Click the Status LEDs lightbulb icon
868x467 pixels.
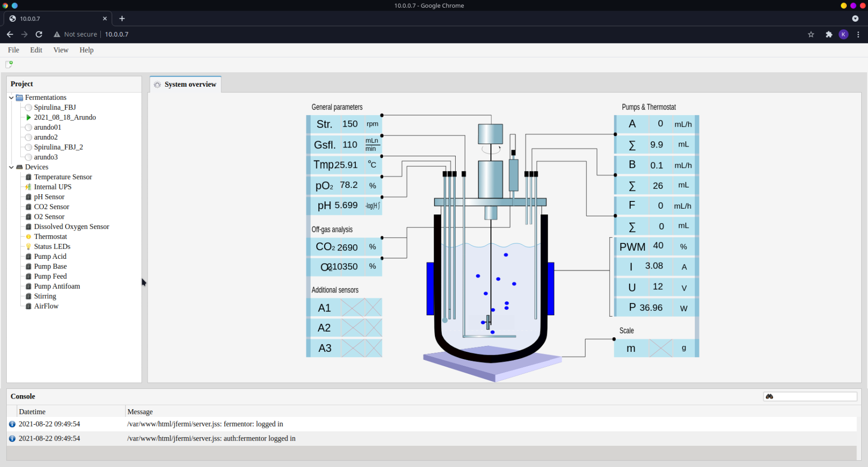tap(28, 247)
